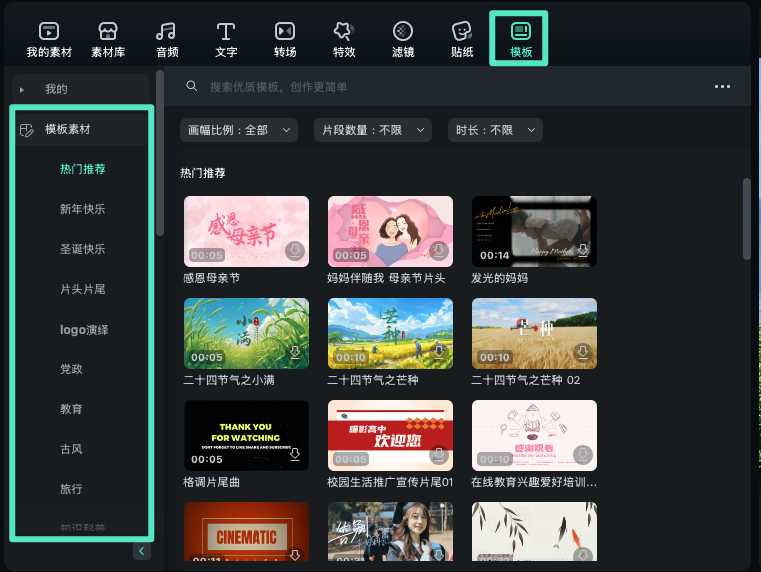
Task: Preview the 二十四节气之芒种 thumbnail
Action: tap(390, 333)
